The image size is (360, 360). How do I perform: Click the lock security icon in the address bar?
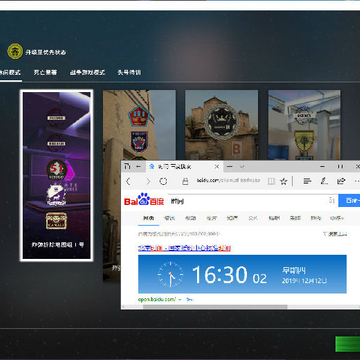[x=185, y=181]
